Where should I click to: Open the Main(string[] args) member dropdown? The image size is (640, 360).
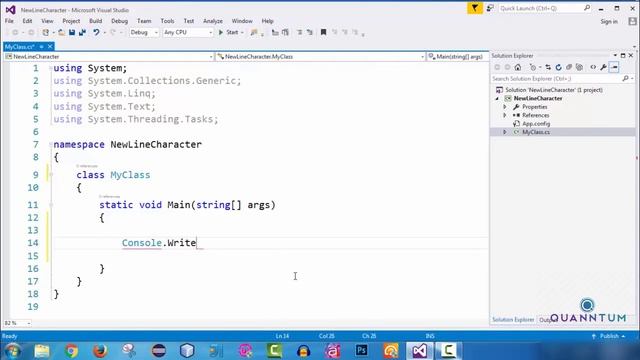(x=457, y=57)
